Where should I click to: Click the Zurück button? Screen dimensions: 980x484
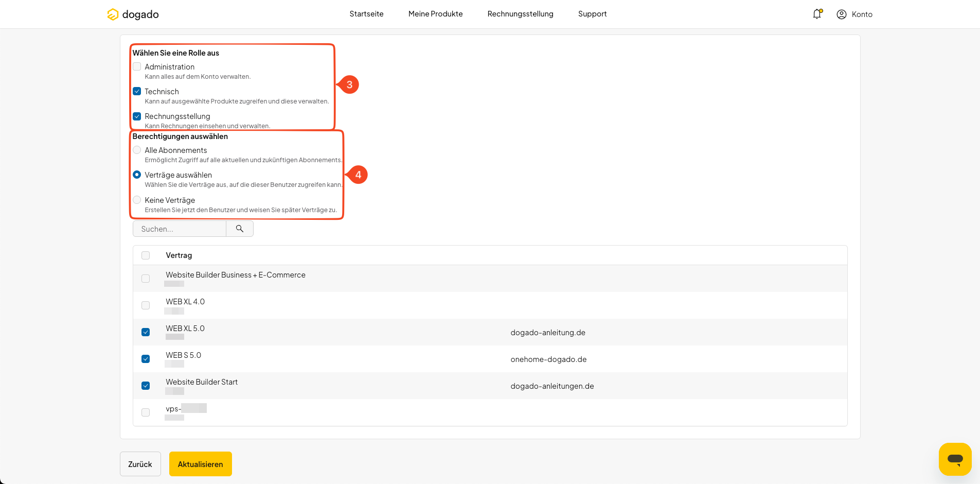(x=140, y=464)
